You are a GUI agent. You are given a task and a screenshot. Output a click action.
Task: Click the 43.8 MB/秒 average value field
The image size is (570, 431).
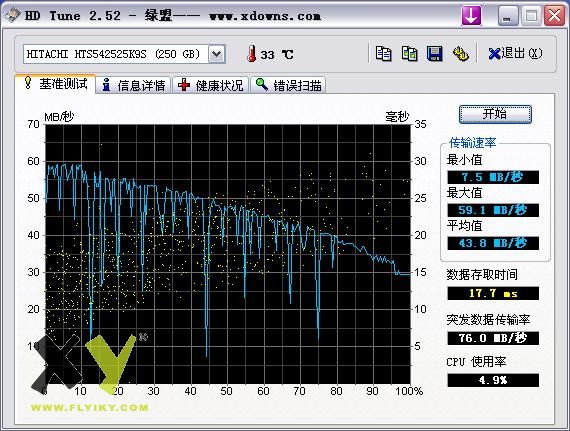[493, 243]
